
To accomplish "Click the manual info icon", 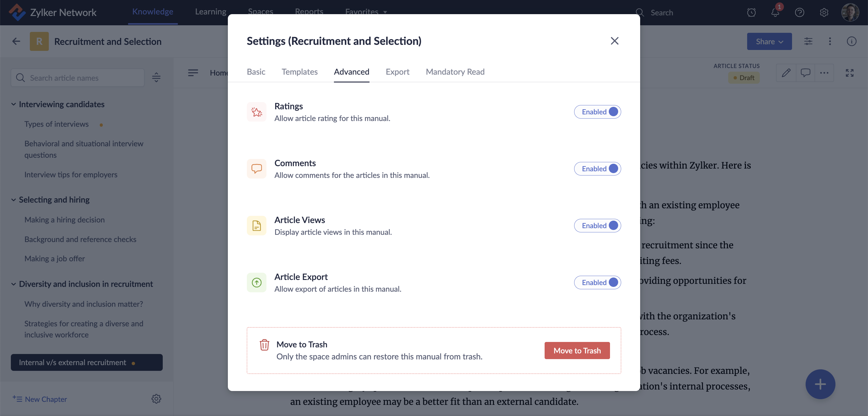I will tap(851, 42).
